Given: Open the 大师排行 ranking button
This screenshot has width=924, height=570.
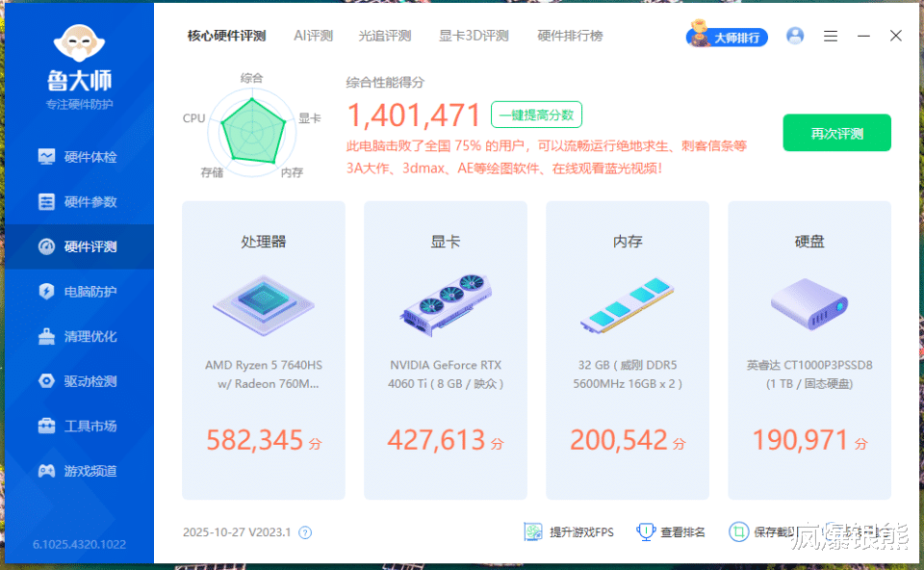Looking at the screenshot, I should click(x=727, y=37).
